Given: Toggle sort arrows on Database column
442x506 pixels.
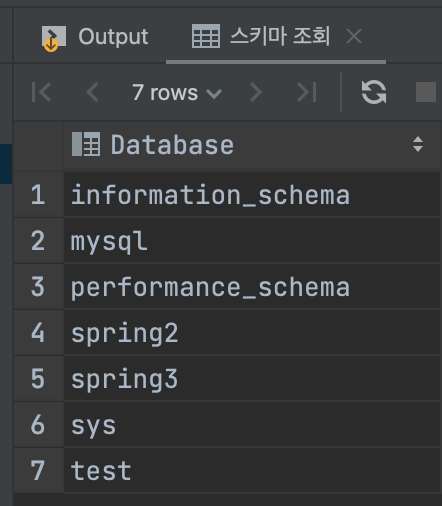Looking at the screenshot, I should [x=418, y=144].
